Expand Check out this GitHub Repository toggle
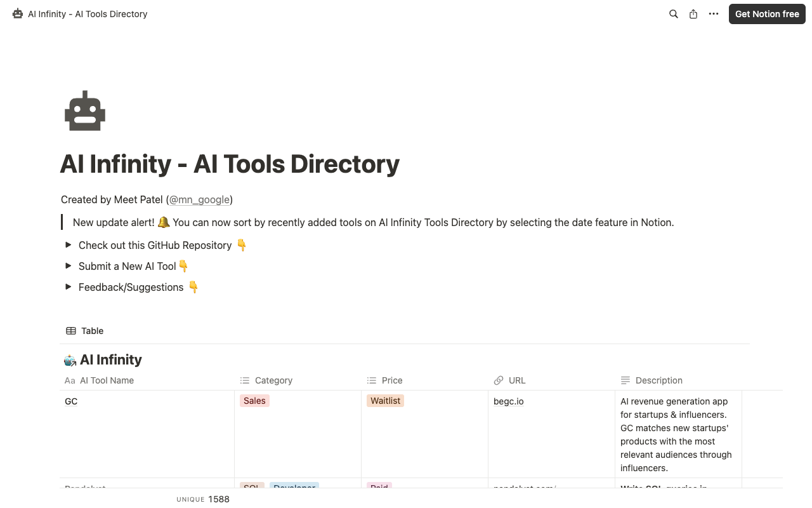Image resolution: width=812 pixels, height=508 pixels. (x=69, y=245)
